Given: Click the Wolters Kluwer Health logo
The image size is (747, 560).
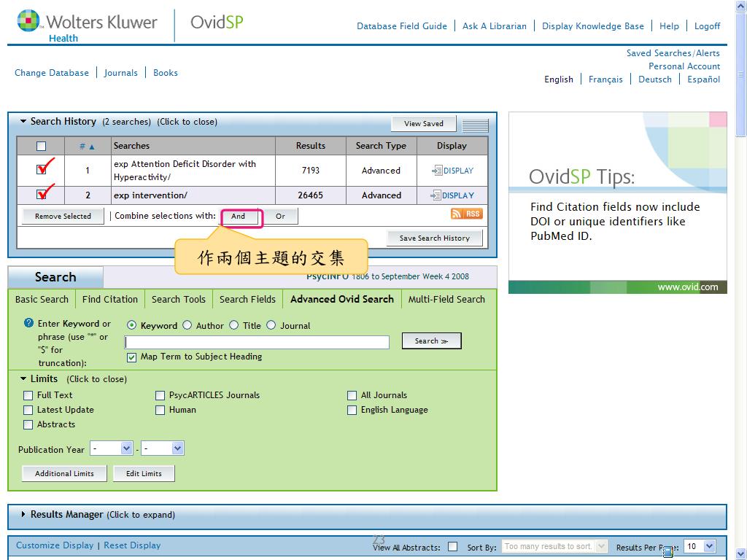Looking at the screenshot, I should 88,26.
